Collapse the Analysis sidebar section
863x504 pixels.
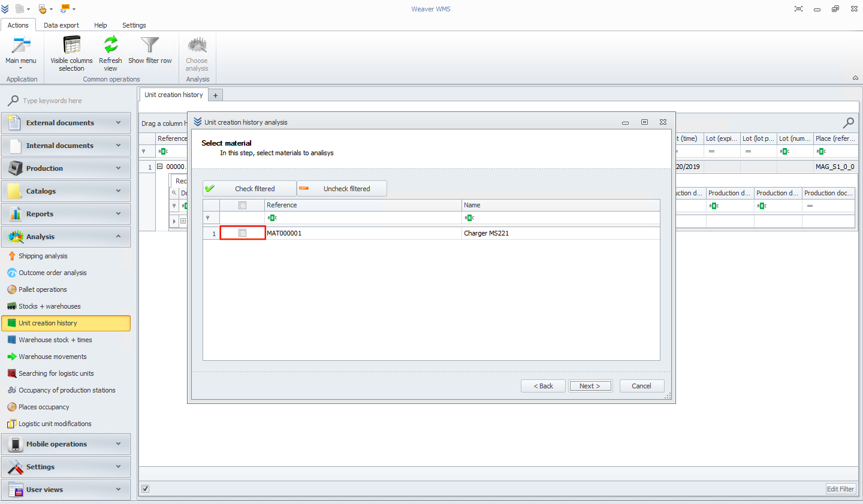[66, 237]
